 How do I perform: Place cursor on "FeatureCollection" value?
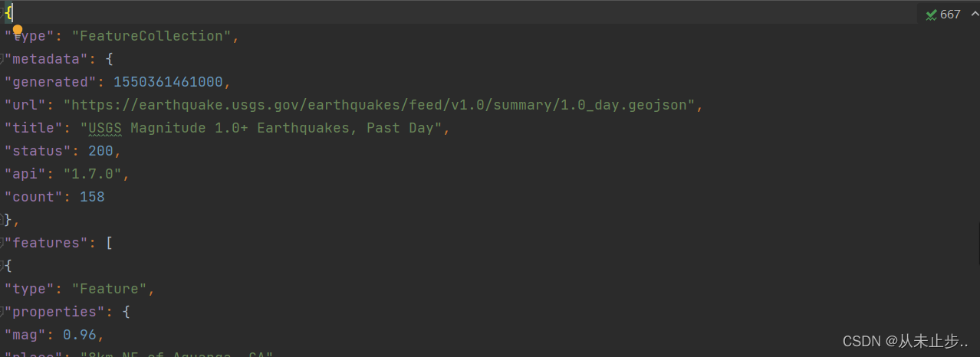pyautogui.click(x=152, y=36)
